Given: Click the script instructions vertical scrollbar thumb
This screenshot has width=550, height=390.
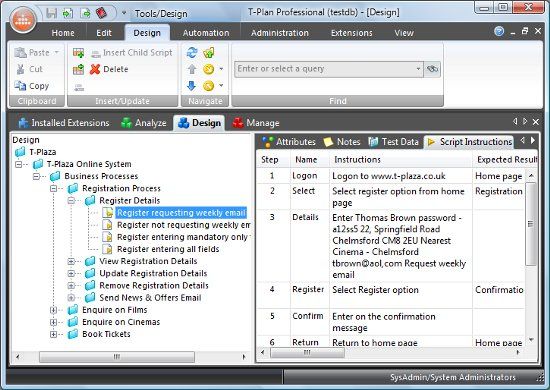Looking at the screenshot, I should tap(531, 224).
